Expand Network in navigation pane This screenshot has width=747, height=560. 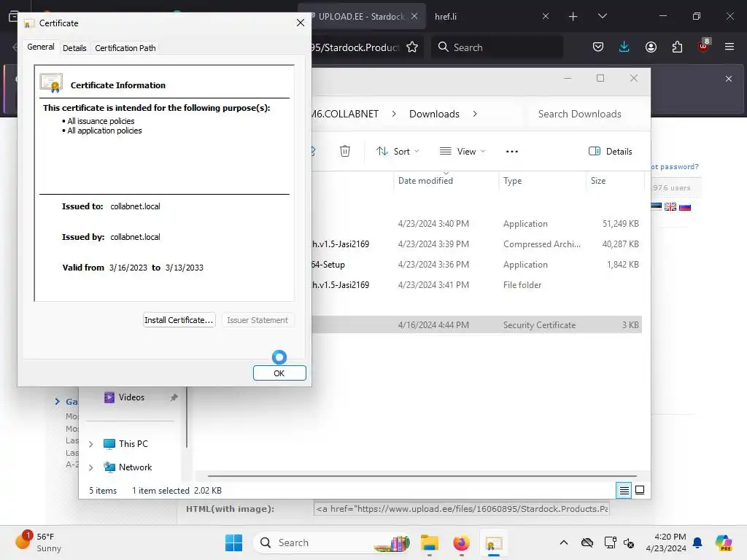(91, 467)
